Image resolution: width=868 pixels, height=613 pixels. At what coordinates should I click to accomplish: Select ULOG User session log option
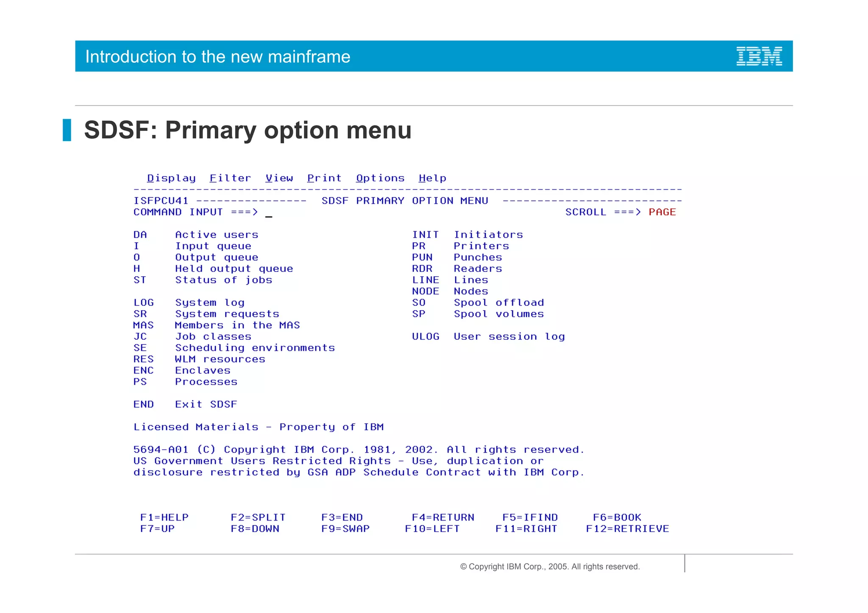click(425, 336)
